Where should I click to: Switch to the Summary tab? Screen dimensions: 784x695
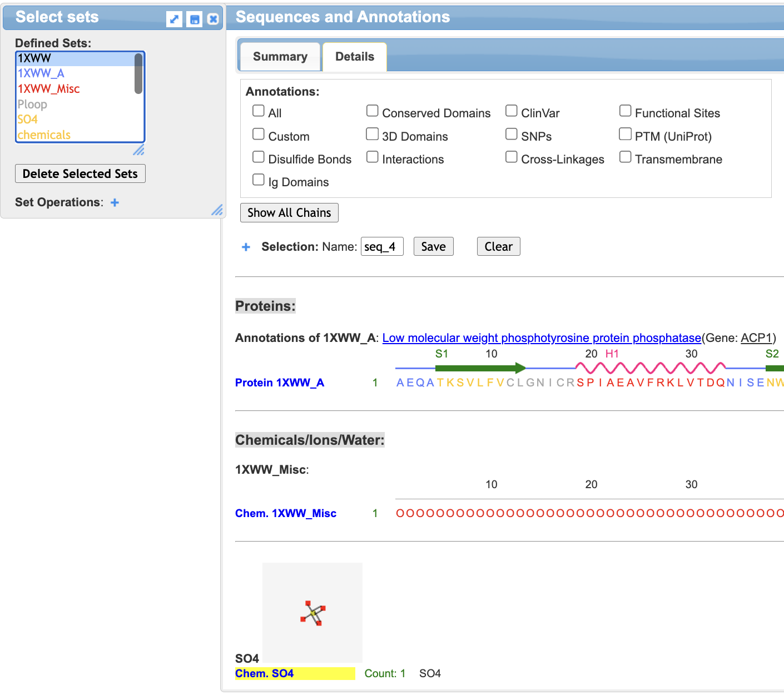click(x=280, y=57)
